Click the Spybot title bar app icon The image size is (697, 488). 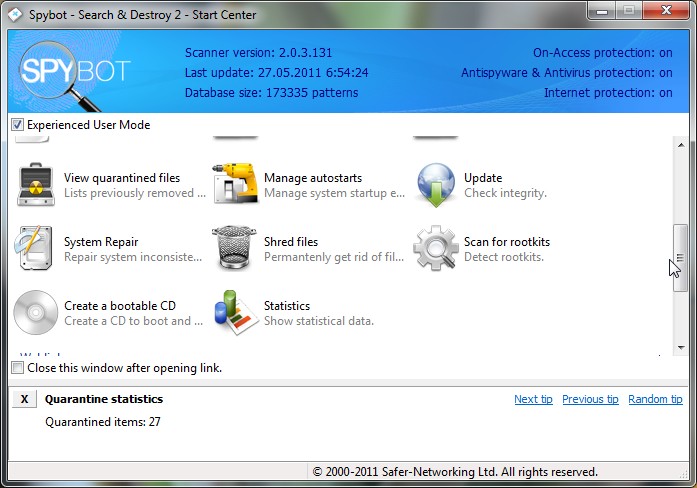click(x=15, y=15)
